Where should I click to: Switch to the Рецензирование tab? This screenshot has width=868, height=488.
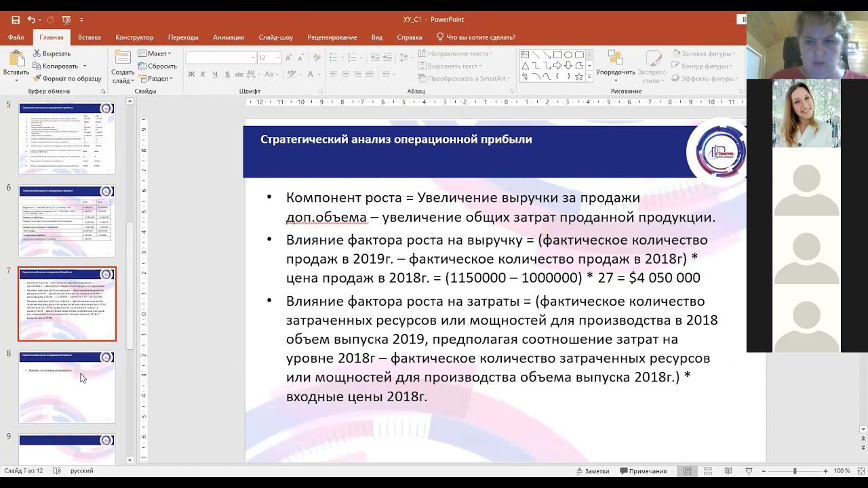click(x=332, y=37)
